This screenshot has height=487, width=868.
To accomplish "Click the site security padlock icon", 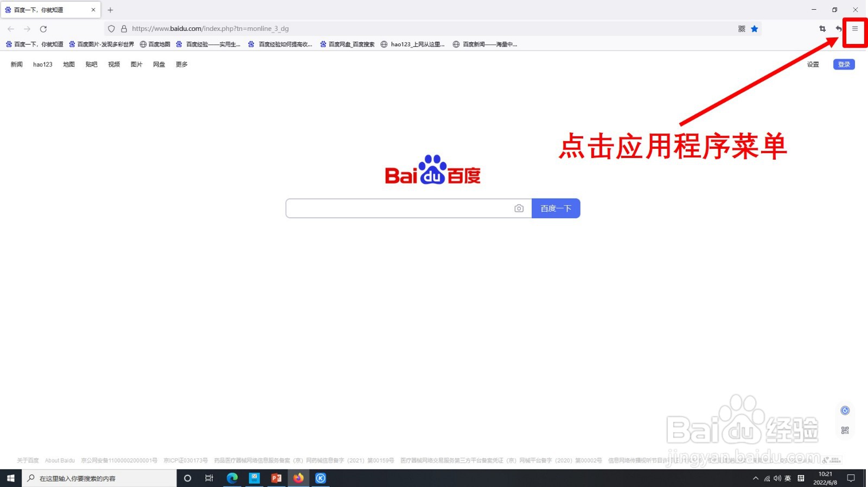I will [124, 29].
